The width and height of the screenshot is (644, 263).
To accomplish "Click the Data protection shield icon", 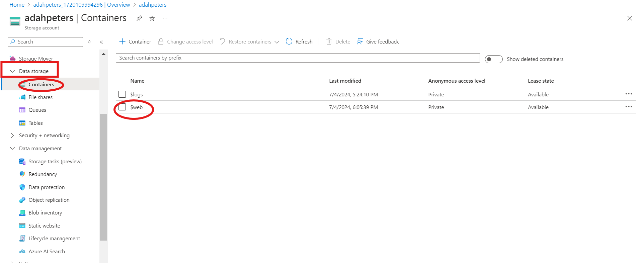I will point(22,187).
